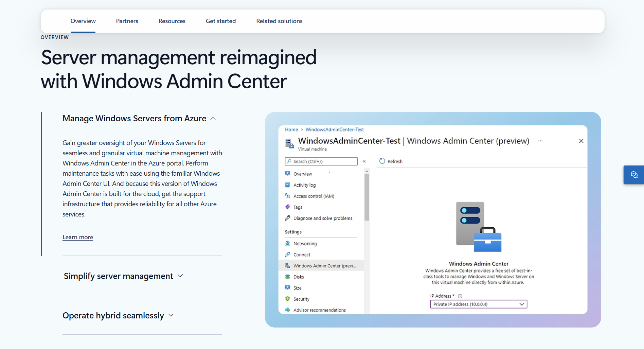Click the Access control (IAM) people icon

tap(287, 196)
